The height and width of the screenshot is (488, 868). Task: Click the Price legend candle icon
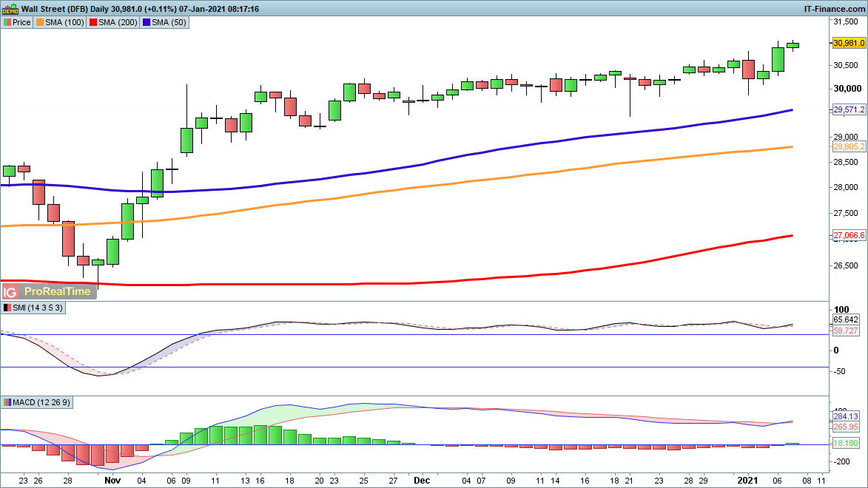[7, 22]
